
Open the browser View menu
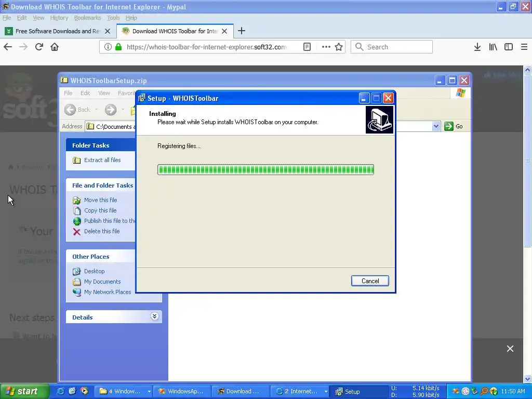tap(38, 18)
